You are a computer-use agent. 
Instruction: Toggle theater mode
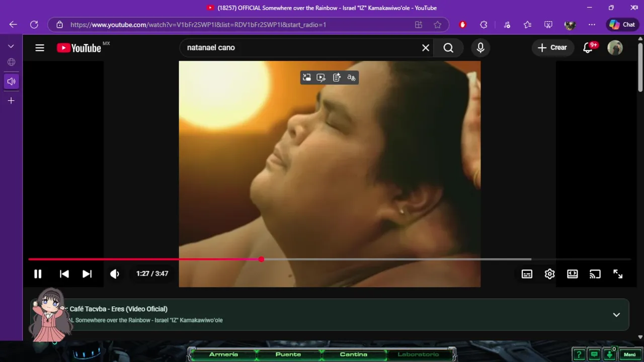click(x=573, y=274)
